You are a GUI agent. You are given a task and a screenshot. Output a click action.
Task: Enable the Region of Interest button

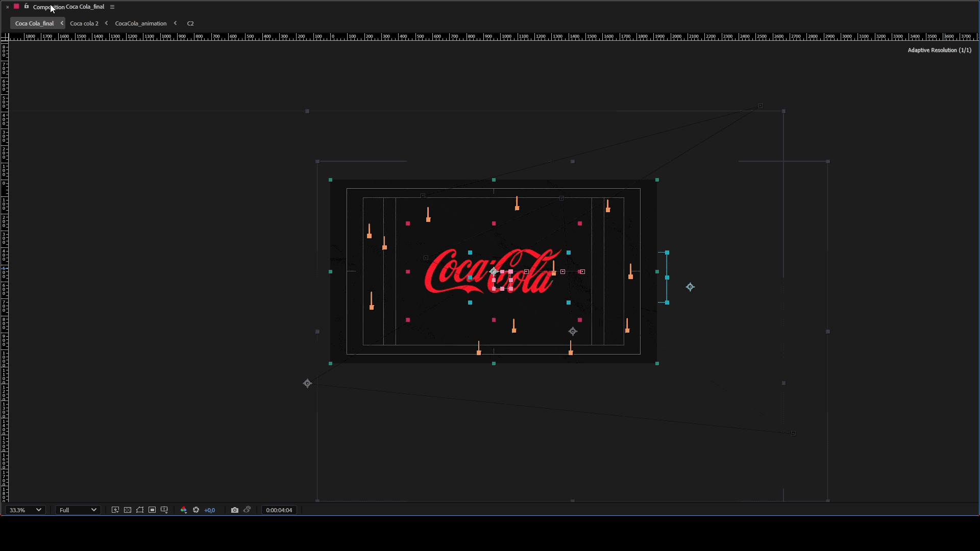click(152, 510)
